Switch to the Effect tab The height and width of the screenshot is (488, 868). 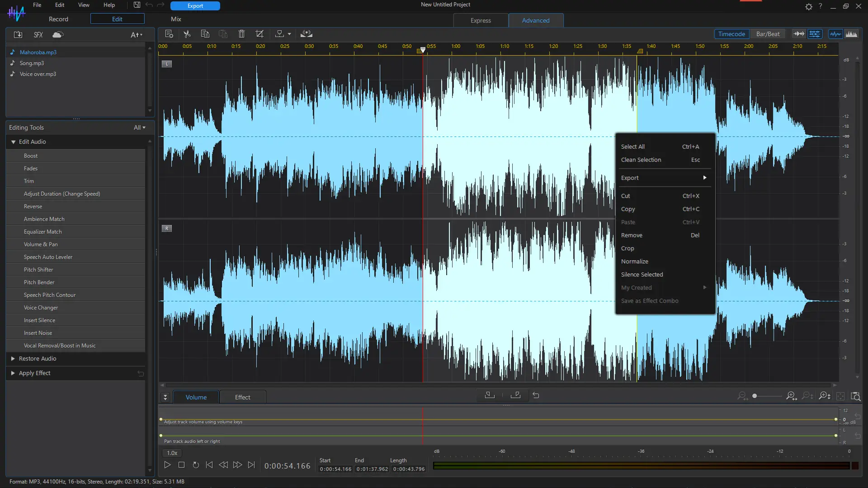coord(242,397)
